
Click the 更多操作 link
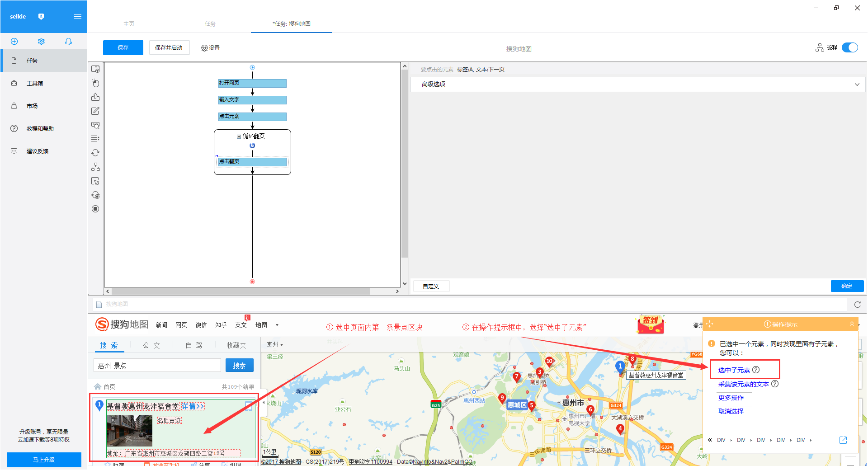(731, 398)
